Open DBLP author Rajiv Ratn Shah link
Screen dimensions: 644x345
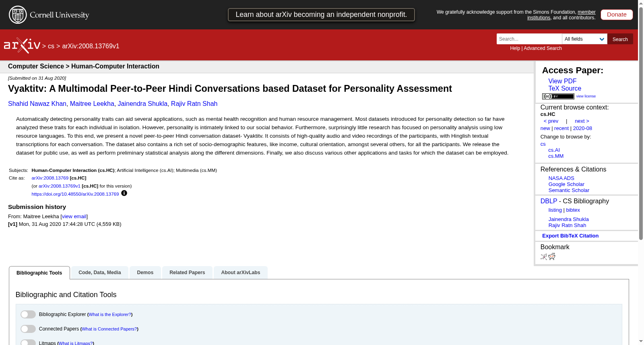pyautogui.click(x=567, y=225)
